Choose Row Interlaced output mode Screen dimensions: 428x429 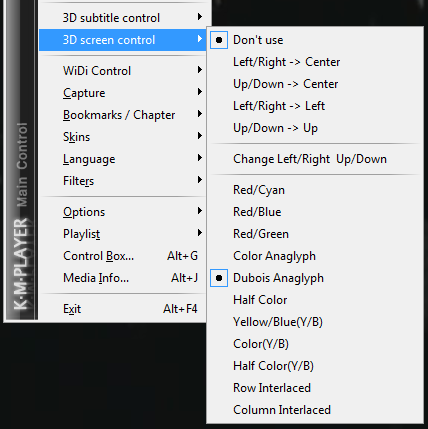(x=315, y=388)
